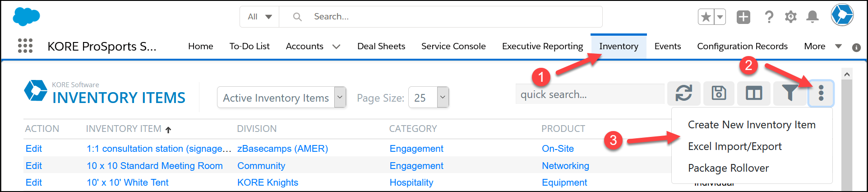
Task: Edit the 10' x 10' White Tent row
Action: pyautogui.click(x=34, y=183)
